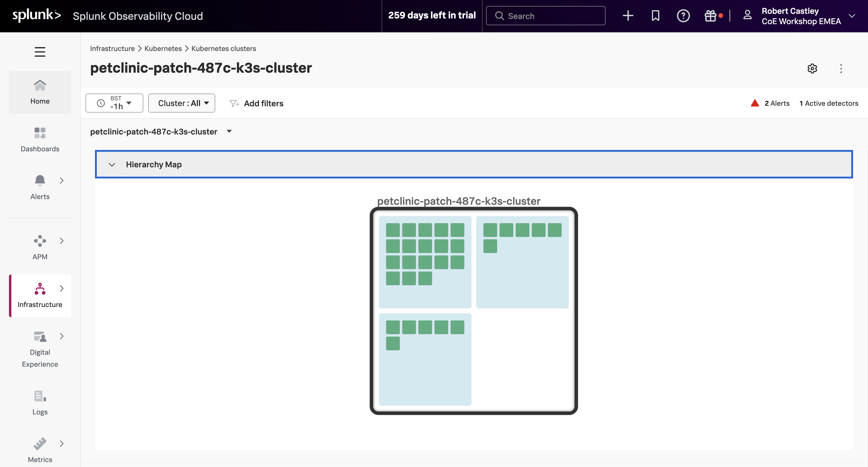Expand the petclinic cluster name dropdown arrow

229,131
